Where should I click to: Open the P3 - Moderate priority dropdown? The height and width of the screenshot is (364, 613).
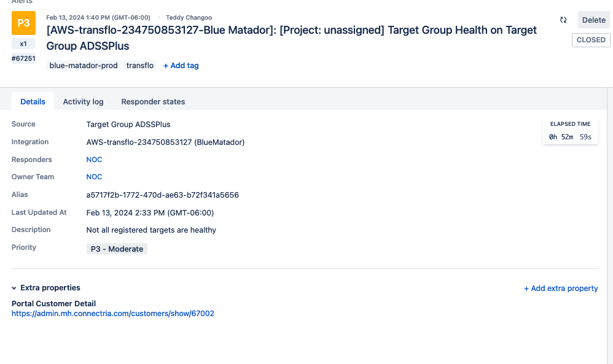[117, 249]
